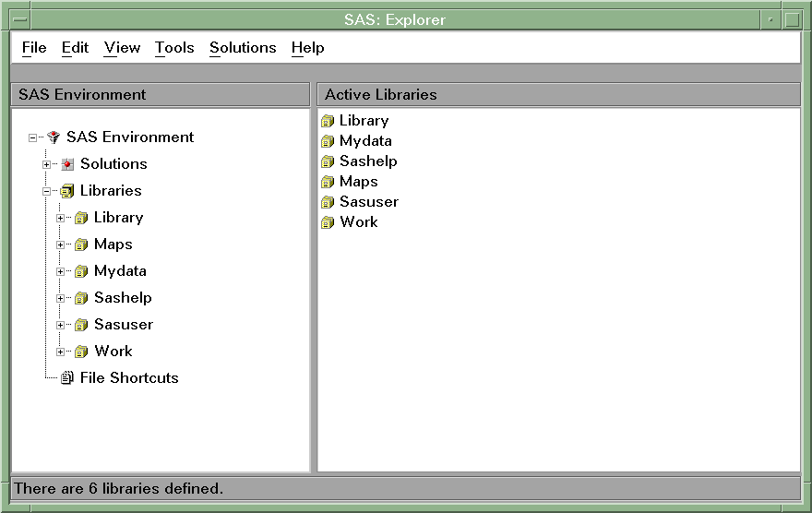Viewport: 812px width, 513px height.
Task: Select Sashelp name in Active Libraries list
Action: tap(369, 161)
